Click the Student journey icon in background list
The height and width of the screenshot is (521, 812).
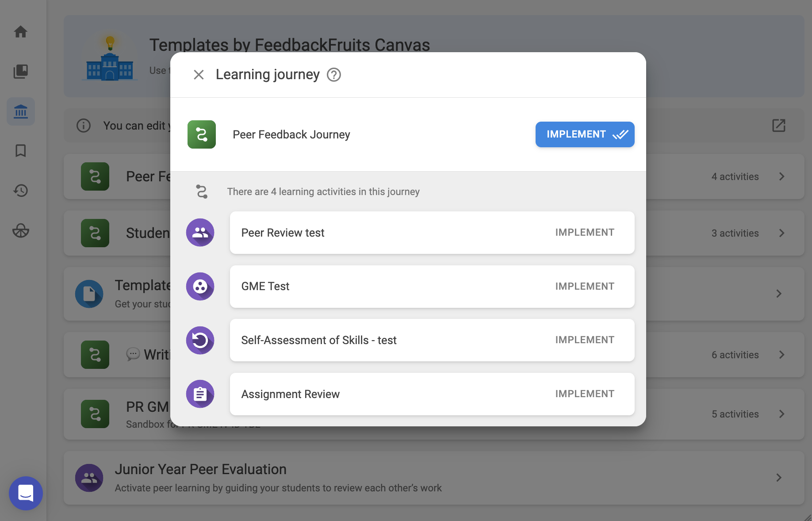[95, 233]
